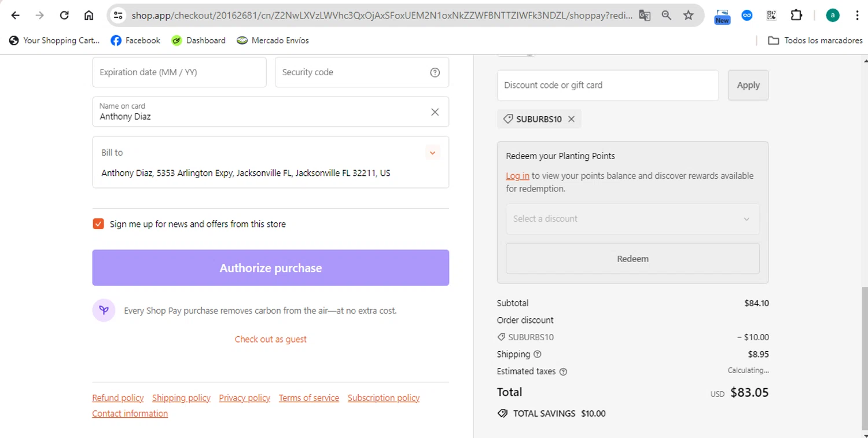Go to the browser home page

tap(89, 16)
